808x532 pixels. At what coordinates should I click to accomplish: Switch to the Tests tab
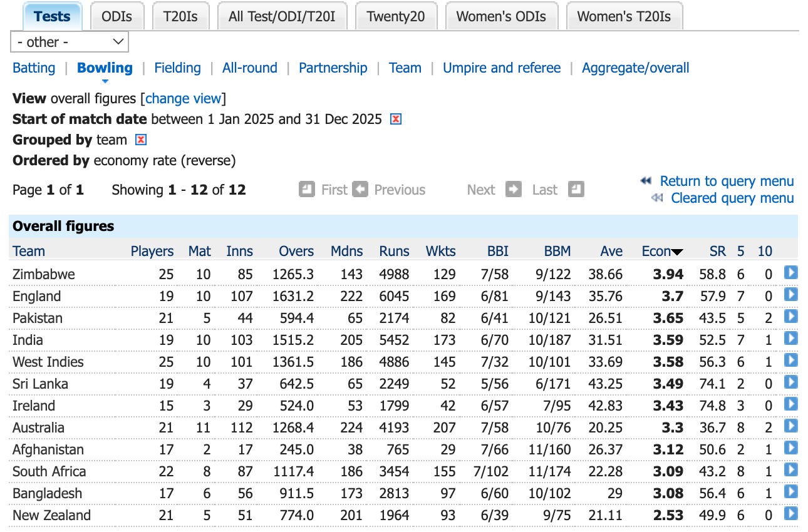click(x=52, y=16)
